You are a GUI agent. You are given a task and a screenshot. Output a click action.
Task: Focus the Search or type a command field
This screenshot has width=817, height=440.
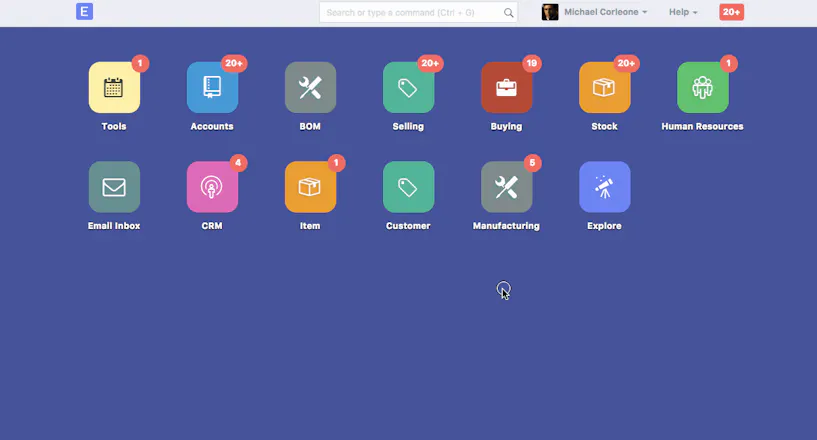[x=418, y=13]
